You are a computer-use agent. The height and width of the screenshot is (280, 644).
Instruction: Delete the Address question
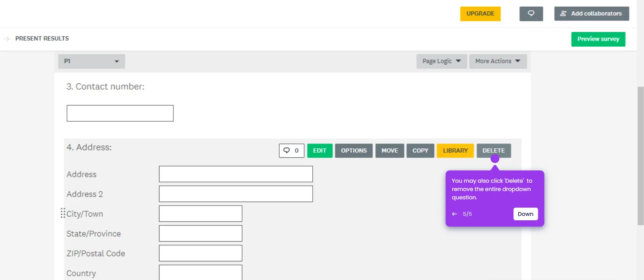[494, 151]
